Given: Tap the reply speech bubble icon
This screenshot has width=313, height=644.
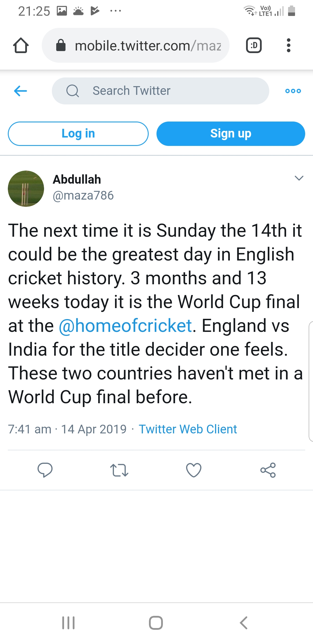Looking at the screenshot, I should (x=45, y=470).
